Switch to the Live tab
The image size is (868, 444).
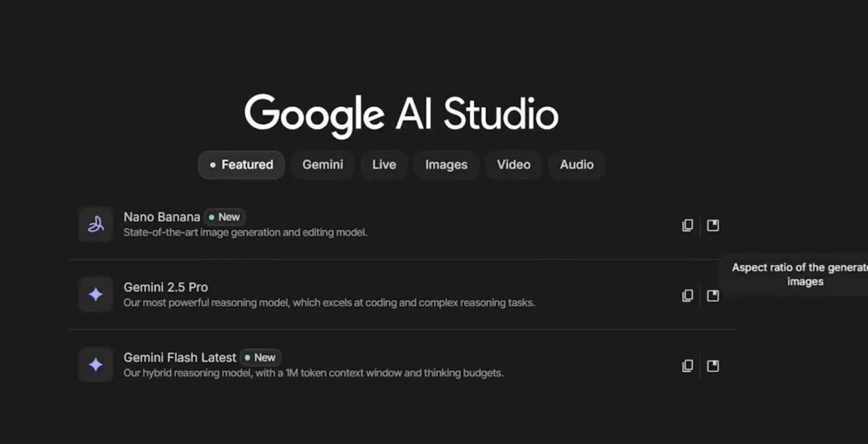384,165
